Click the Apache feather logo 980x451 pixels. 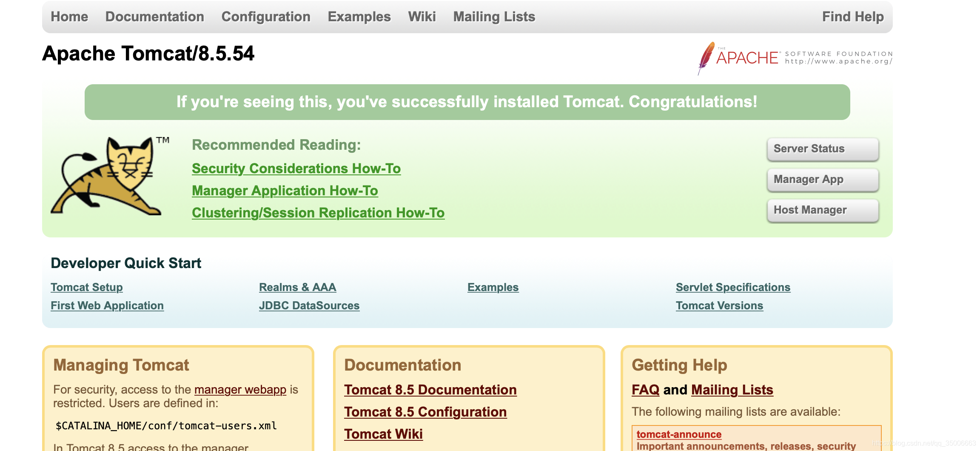[706, 58]
